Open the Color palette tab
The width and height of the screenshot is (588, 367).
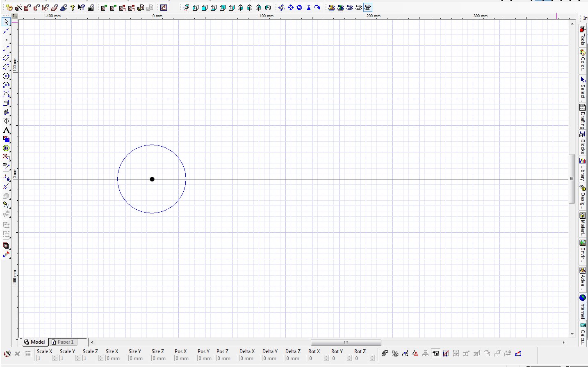point(583,61)
